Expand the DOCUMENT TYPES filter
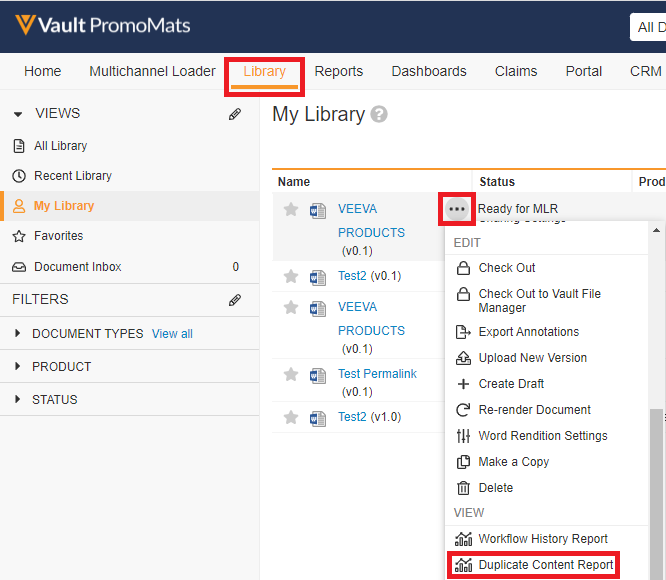 pos(19,334)
